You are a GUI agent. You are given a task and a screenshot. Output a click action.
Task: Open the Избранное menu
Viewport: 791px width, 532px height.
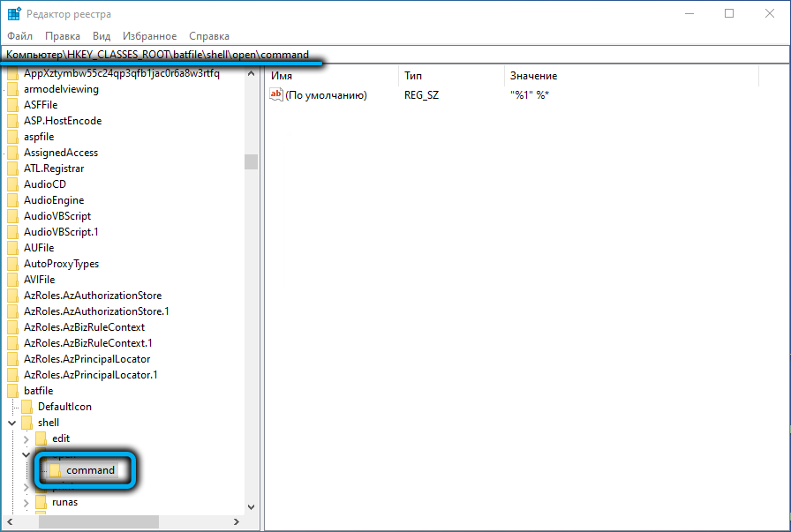click(x=149, y=36)
